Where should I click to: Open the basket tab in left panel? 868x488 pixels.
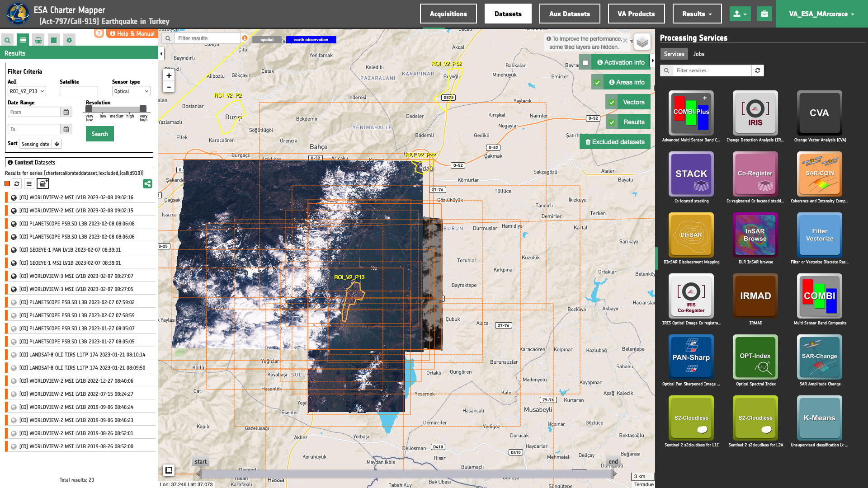click(38, 40)
